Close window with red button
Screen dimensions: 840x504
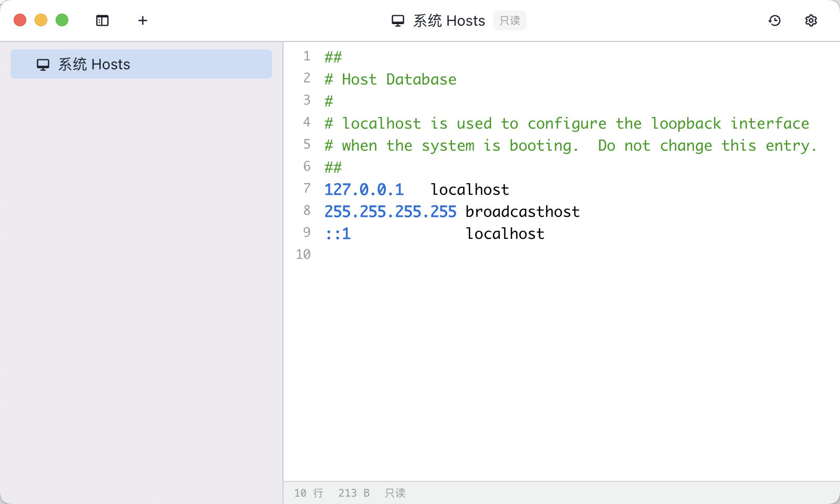click(x=20, y=20)
